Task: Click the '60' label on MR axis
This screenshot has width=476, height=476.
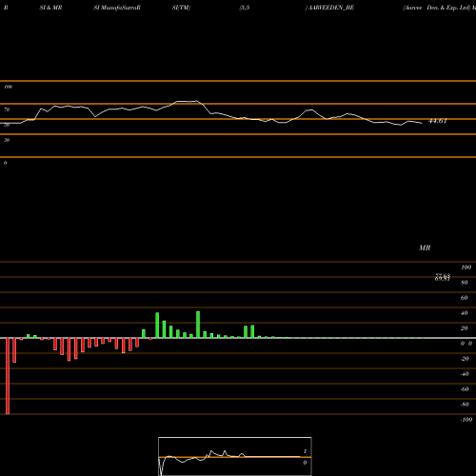Action: coord(465,298)
